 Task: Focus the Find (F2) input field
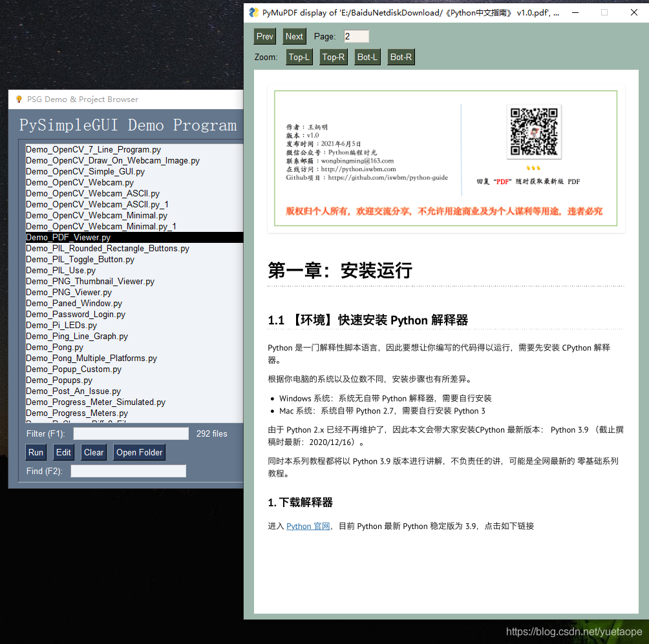click(128, 471)
